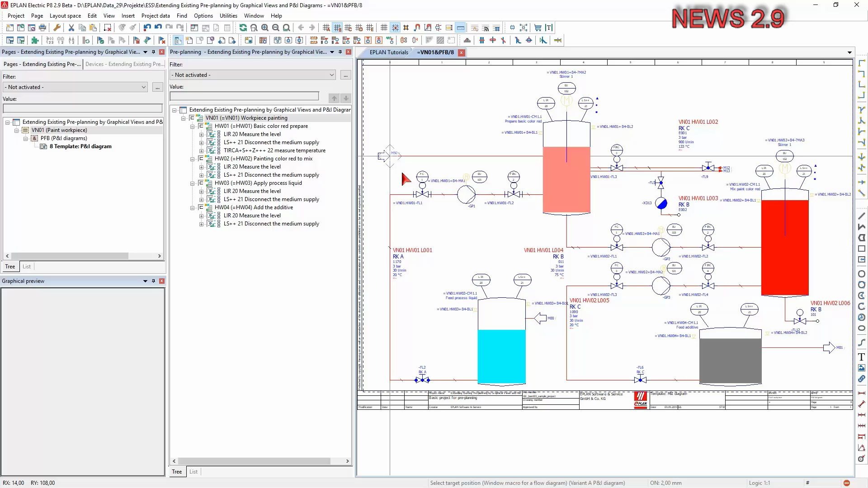Click the green Update view refresh icon

click(x=243, y=28)
